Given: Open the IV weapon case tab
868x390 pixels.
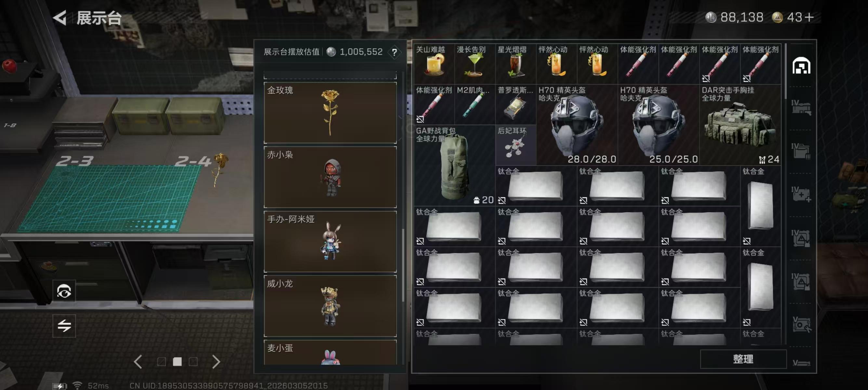Looking at the screenshot, I should pyautogui.click(x=801, y=108).
